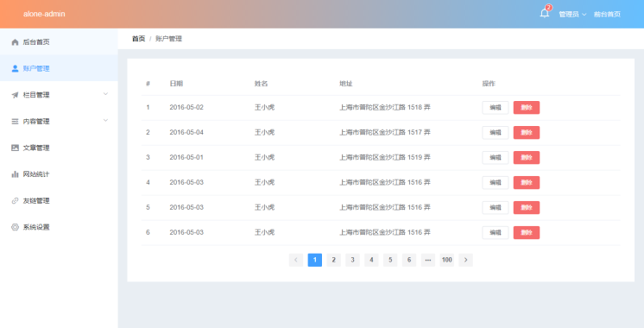
Task: Delete row 3 dated 2016-05-01
Action: coord(527,158)
